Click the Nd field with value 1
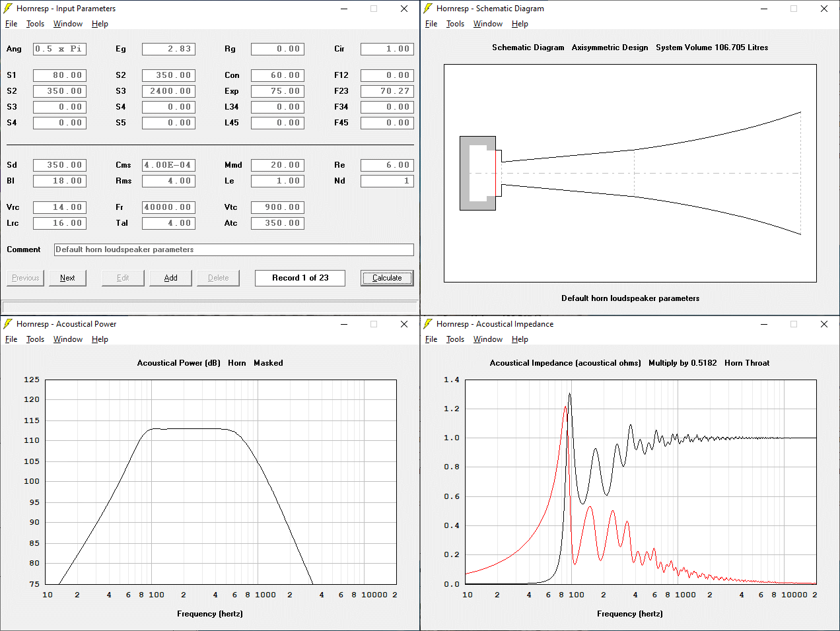This screenshot has width=840, height=631. coord(387,181)
